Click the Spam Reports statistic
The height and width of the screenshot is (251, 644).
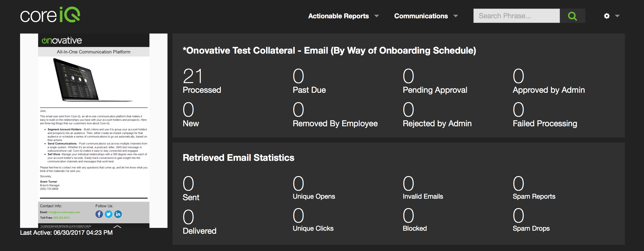tap(534, 188)
